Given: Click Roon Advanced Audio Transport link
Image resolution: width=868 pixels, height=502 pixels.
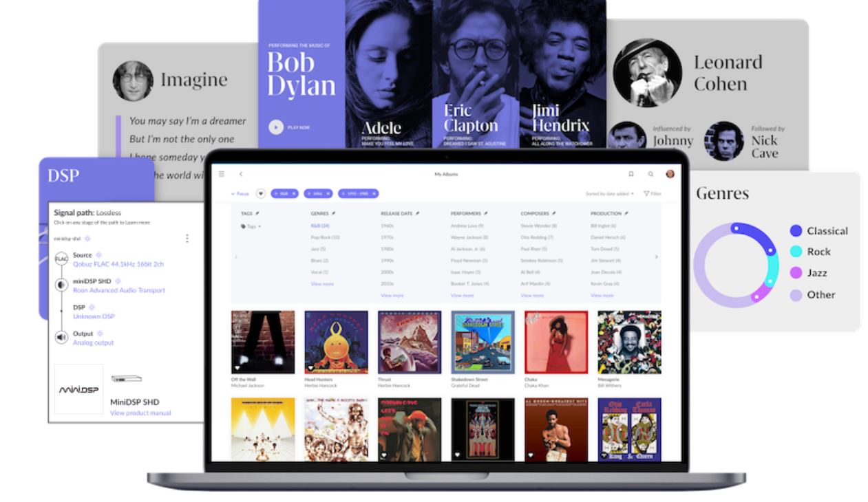Looking at the screenshot, I should (119, 290).
